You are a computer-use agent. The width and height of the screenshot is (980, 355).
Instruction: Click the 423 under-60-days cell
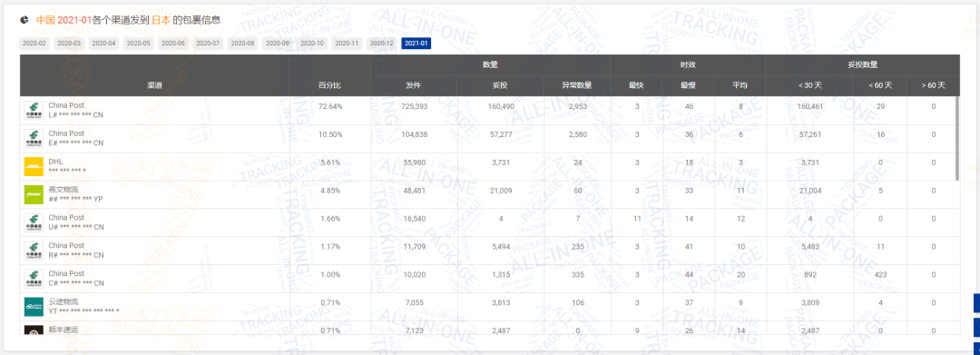pyautogui.click(x=880, y=274)
